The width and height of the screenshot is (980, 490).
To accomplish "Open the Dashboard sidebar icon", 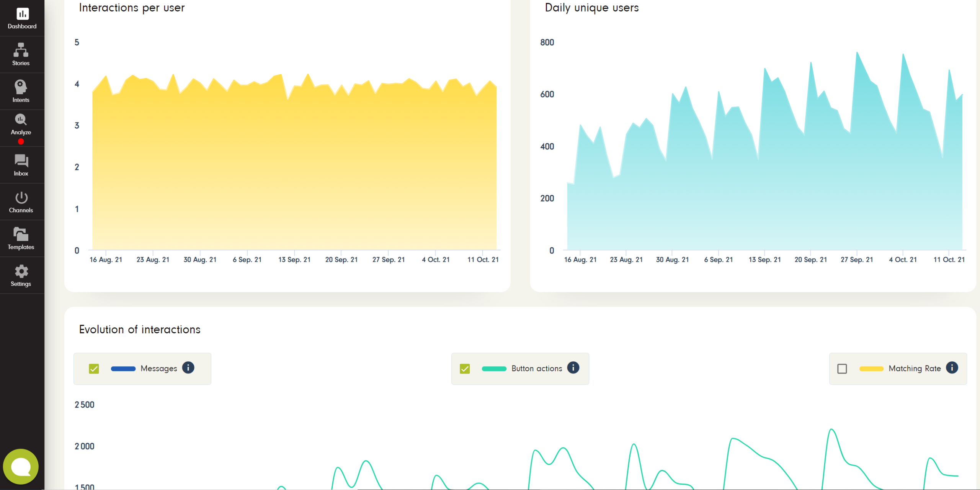I will click(22, 14).
